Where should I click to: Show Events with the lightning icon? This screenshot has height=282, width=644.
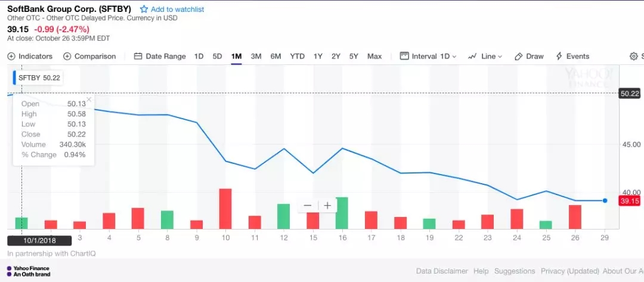tap(559, 56)
